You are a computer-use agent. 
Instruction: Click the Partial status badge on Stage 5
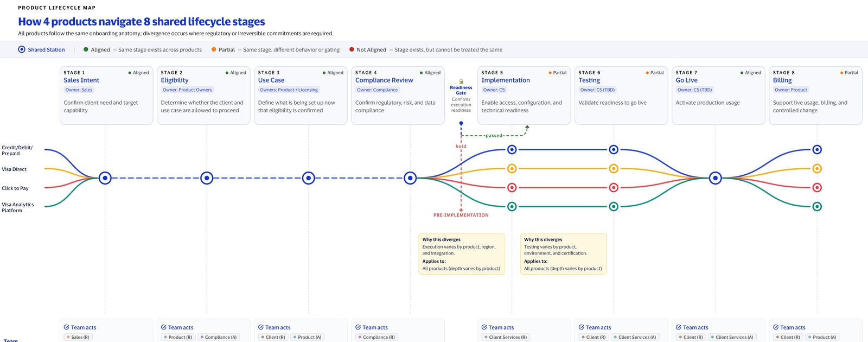click(558, 73)
